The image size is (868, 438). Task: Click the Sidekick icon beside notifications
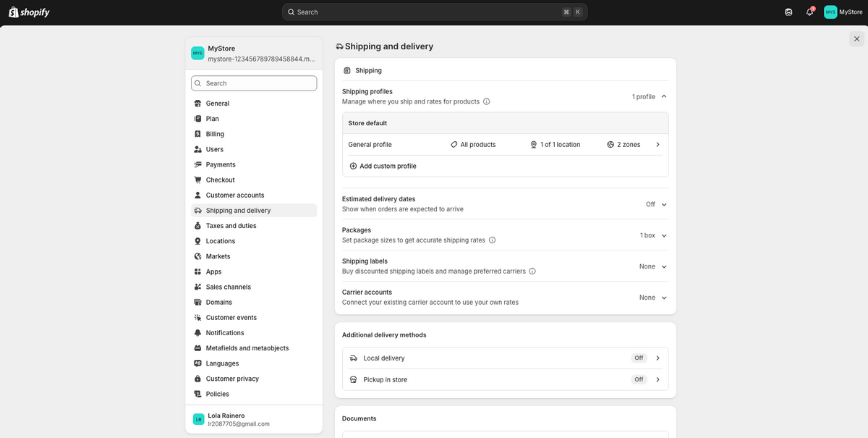click(x=788, y=12)
